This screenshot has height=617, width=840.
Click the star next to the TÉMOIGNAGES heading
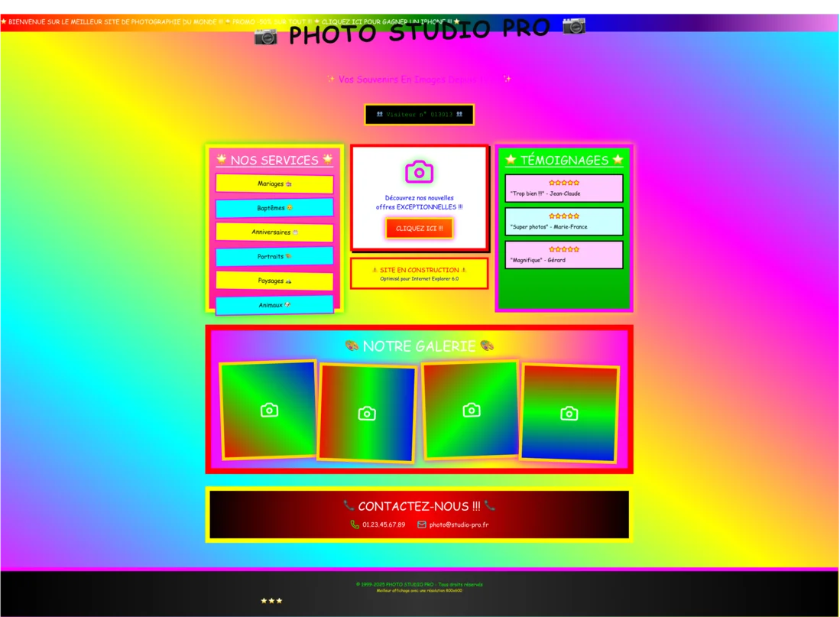pyautogui.click(x=511, y=160)
